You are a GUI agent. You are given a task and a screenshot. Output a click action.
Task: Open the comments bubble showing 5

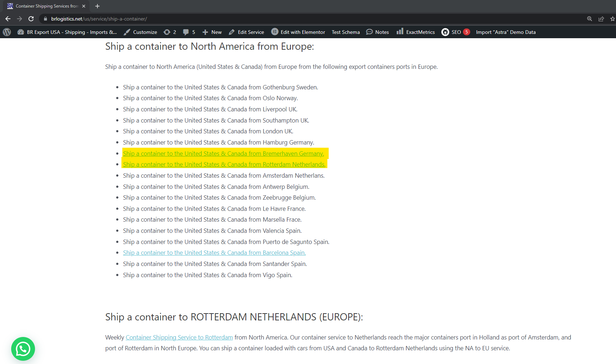(x=189, y=32)
